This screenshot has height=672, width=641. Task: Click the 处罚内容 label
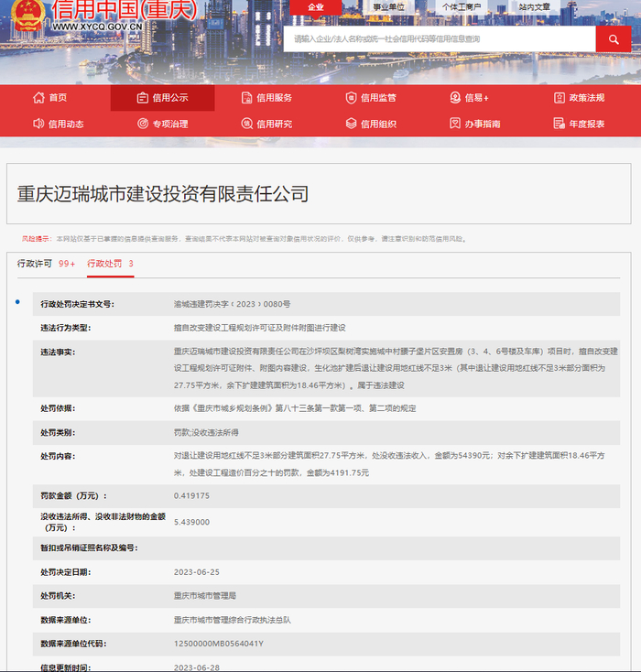coord(58,457)
